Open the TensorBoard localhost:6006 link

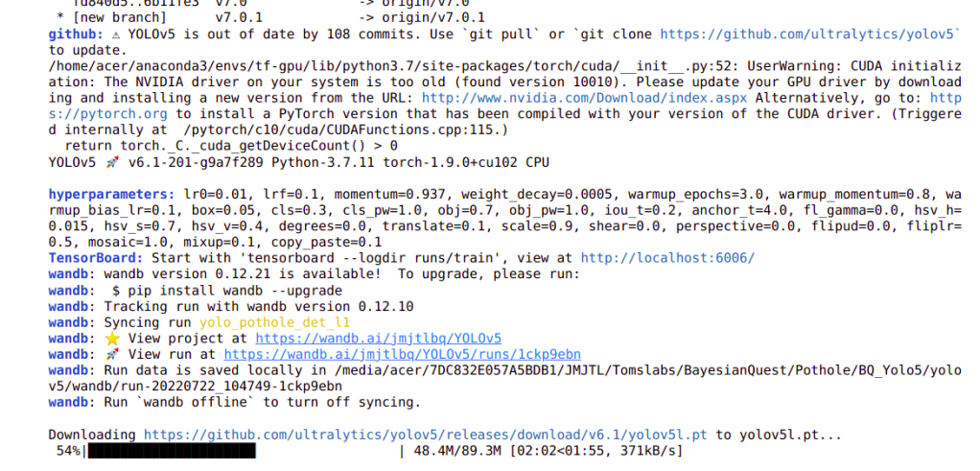(x=667, y=258)
